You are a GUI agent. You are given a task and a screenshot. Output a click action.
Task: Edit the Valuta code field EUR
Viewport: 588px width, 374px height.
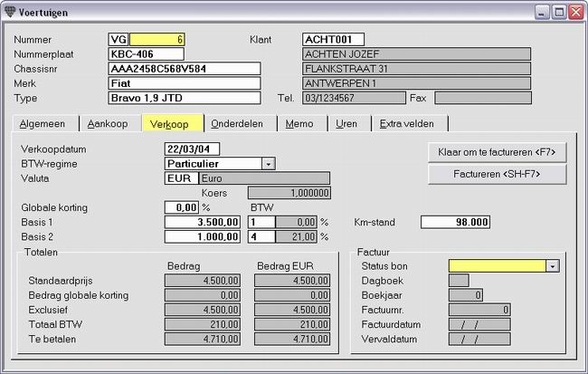tap(181, 178)
